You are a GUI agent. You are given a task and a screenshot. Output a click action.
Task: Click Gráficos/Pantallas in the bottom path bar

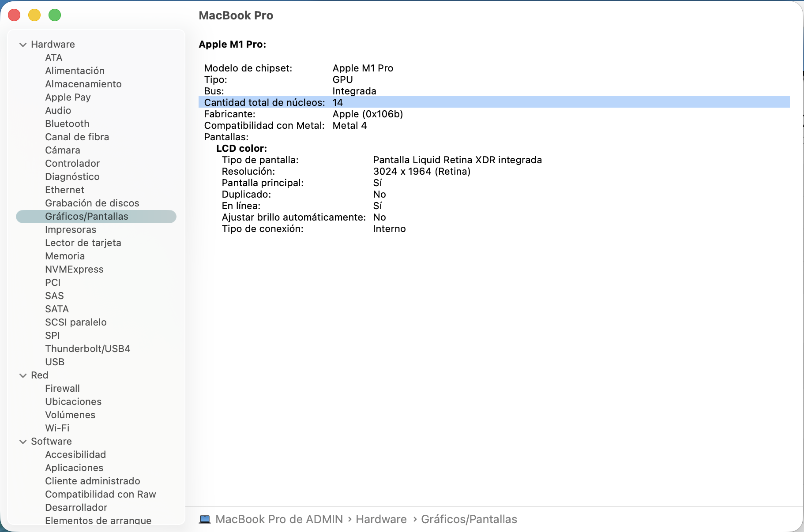469,519
